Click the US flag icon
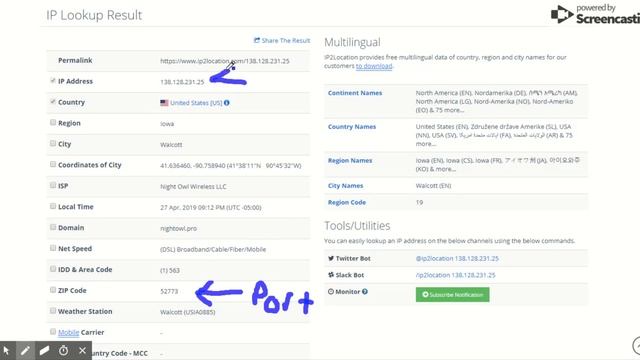Image resolution: width=640 pixels, height=360 pixels. (164, 103)
